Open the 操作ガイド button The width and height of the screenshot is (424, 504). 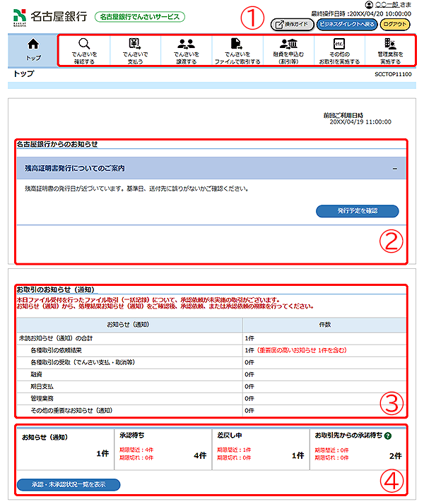click(x=291, y=24)
